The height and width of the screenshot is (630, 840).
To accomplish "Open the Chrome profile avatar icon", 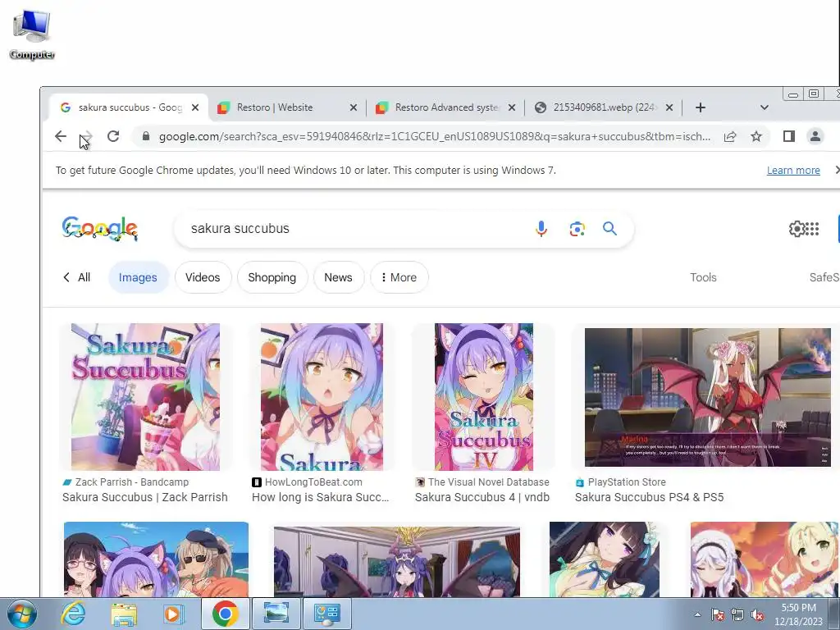I will [815, 136].
